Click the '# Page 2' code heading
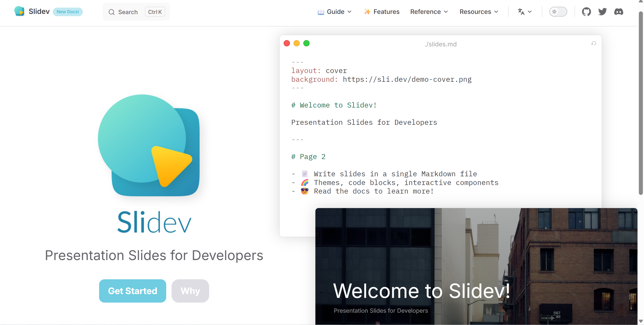This screenshot has height=325, width=644. point(308,157)
